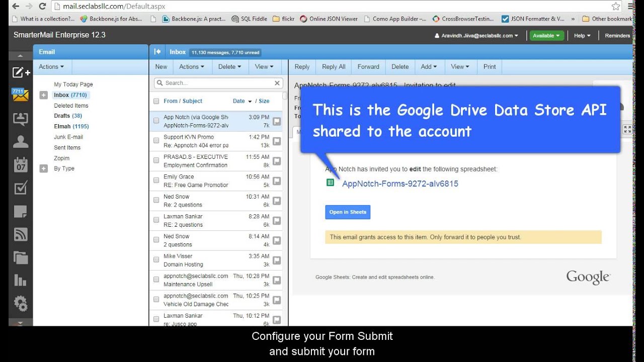
Task: Click the Open in Sheets button
Action: tap(348, 212)
